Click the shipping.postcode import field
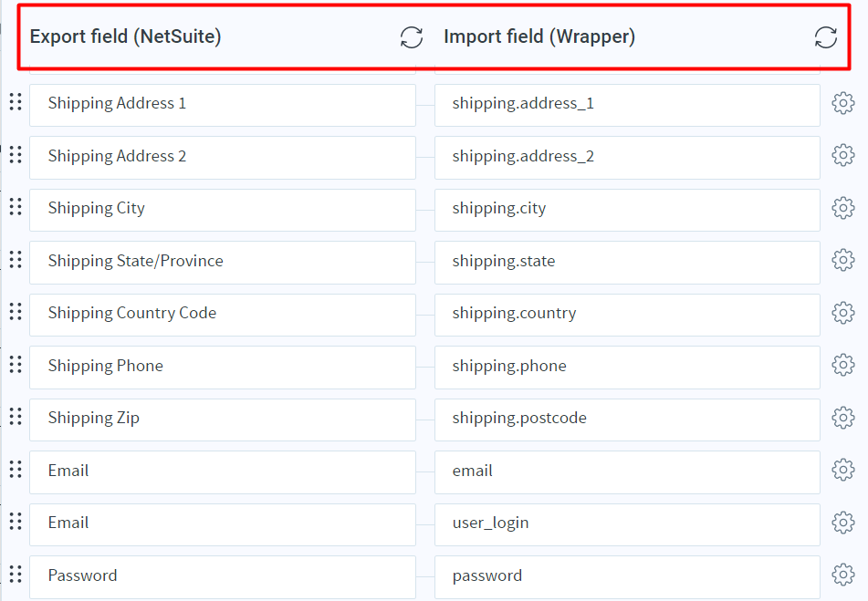The image size is (868, 601). pos(627,420)
